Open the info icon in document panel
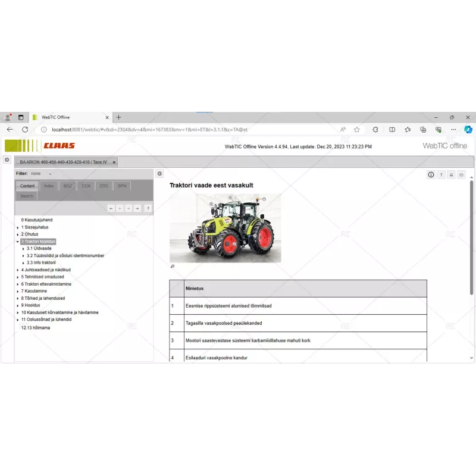The height and width of the screenshot is (476, 476). tap(431, 174)
